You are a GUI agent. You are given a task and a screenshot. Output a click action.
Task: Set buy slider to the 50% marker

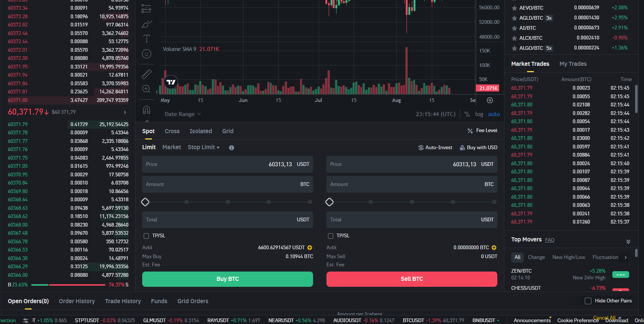tap(228, 202)
